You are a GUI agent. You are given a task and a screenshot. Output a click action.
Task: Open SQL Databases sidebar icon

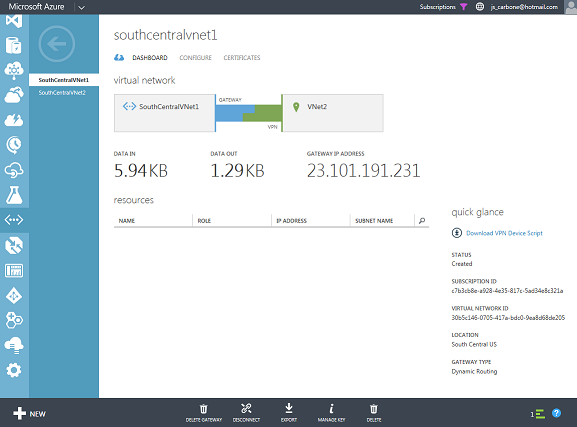pyautogui.click(x=14, y=45)
